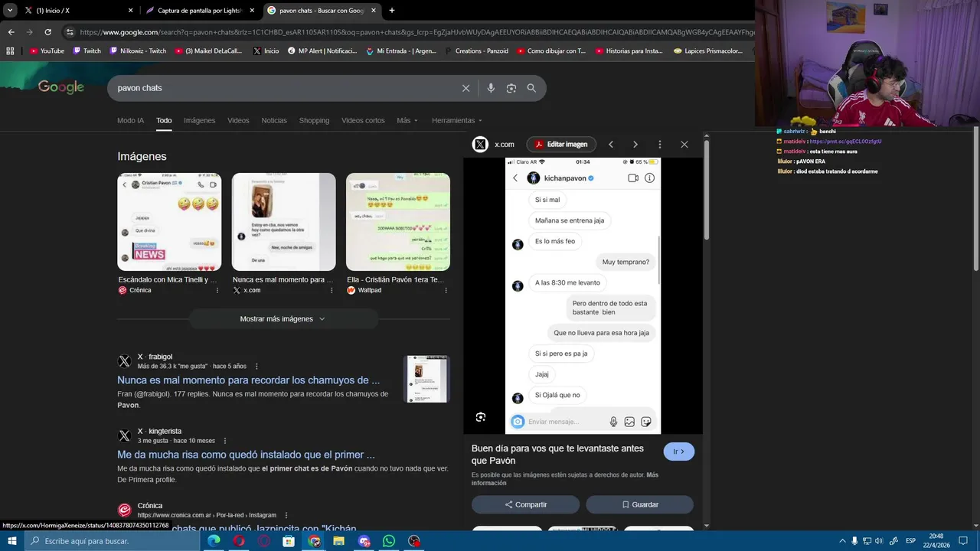Screen dimensions: 980x551
Task: Open the Creations - Panzoid bookmark
Action: [x=475, y=51]
